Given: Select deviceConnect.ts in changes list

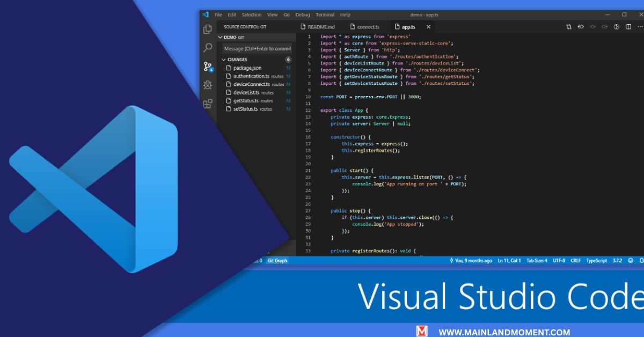Looking at the screenshot, I should click(257, 84).
